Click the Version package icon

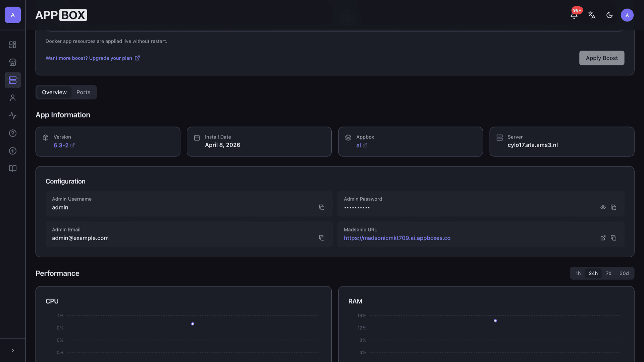(46, 138)
